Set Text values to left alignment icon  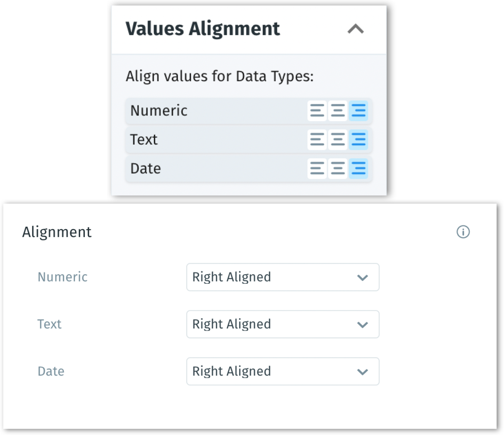[x=317, y=140]
